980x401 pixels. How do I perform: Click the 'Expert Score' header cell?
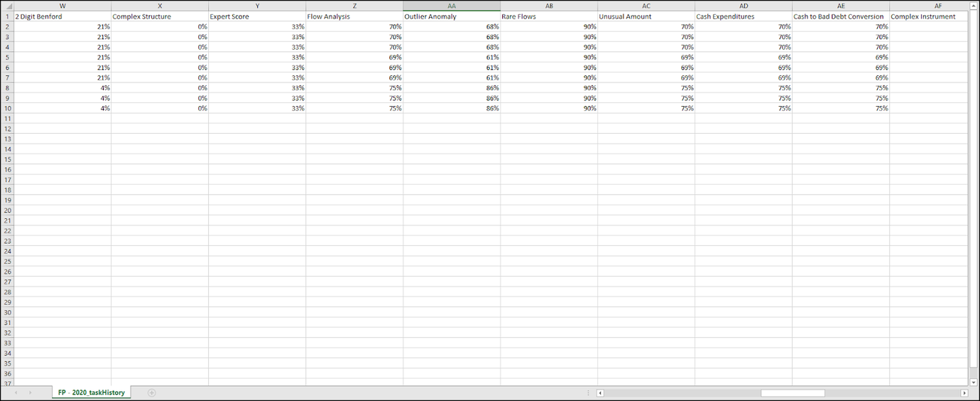257,16
